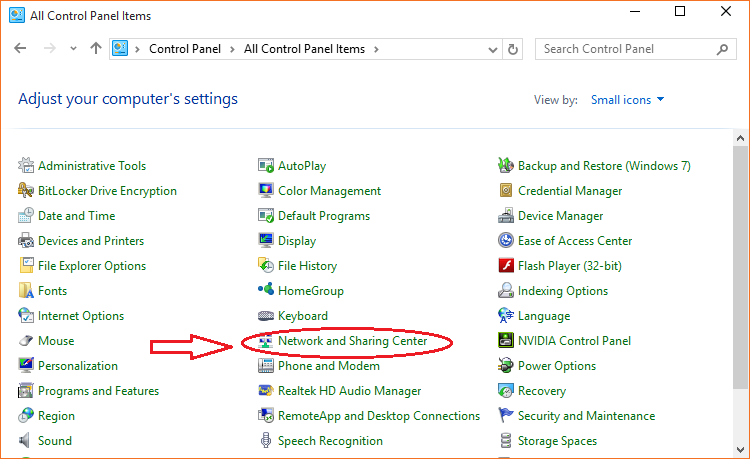Maximize the All Control Panel Items window

(680, 11)
